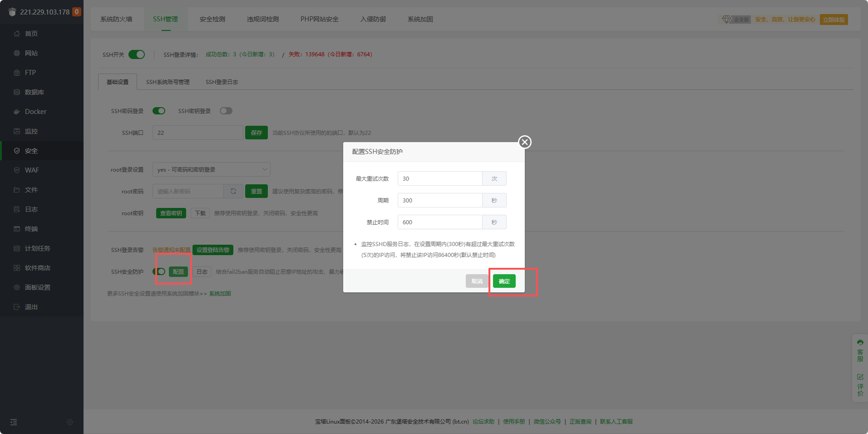Click the collapse sidebar menu icon
The height and width of the screenshot is (434, 868).
click(x=14, y=422)
